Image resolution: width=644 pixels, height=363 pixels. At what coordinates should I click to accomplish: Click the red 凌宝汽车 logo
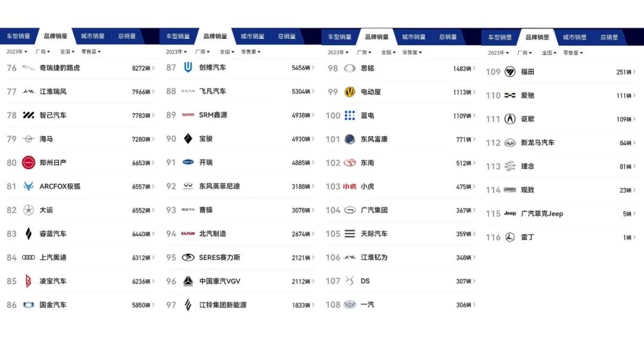(x=29, y=281)
